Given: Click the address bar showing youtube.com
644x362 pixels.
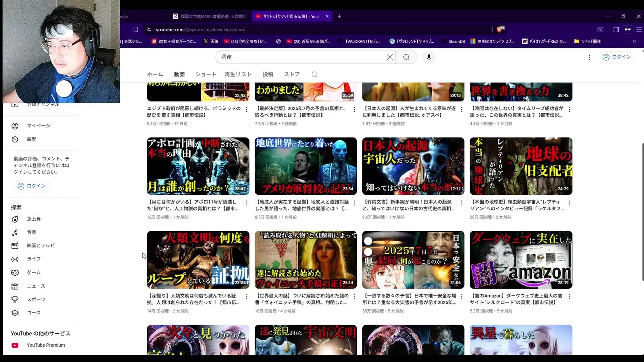Looking at the screenshot, I should point(317,30).
